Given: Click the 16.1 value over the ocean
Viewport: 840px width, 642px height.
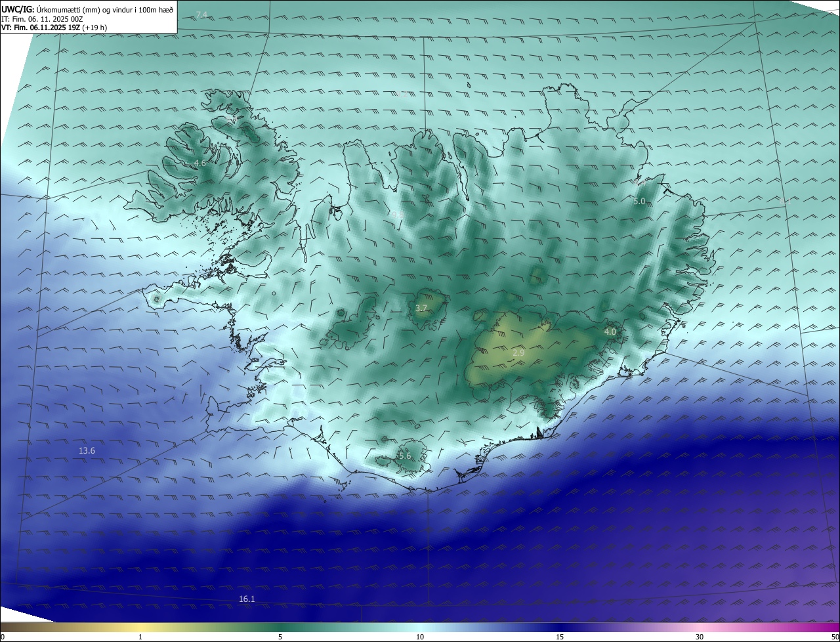Looking at the screenshot, I should pos(247,599).
